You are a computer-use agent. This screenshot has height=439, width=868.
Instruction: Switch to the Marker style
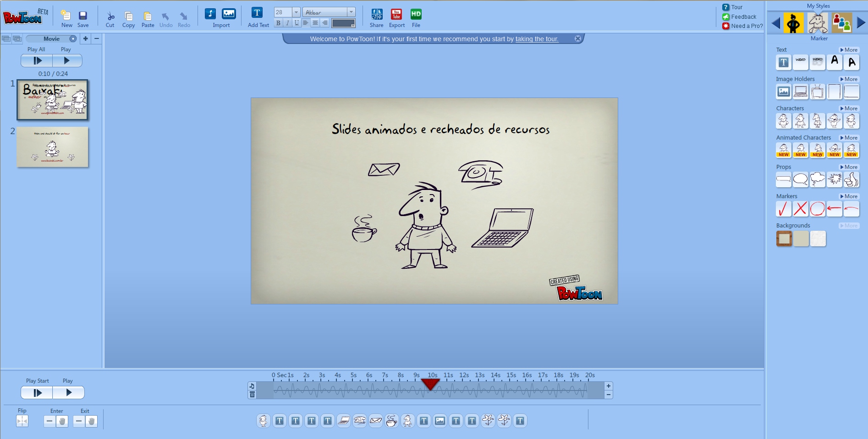click(x=818, y=22)
